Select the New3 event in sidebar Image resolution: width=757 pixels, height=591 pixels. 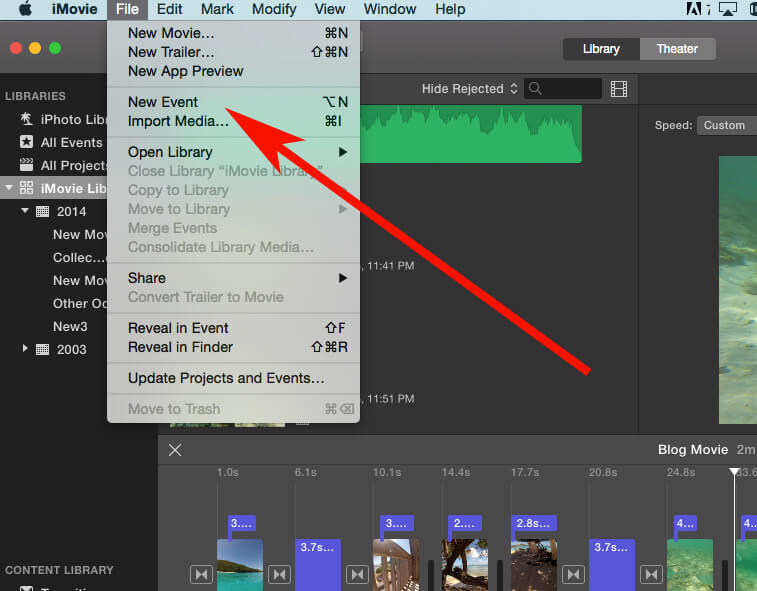pos(70,326)
